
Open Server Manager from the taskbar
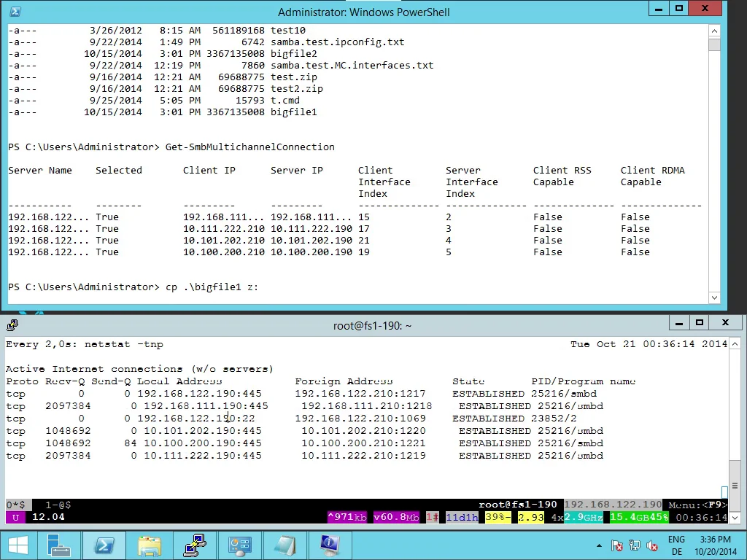[x=58, y=545]
